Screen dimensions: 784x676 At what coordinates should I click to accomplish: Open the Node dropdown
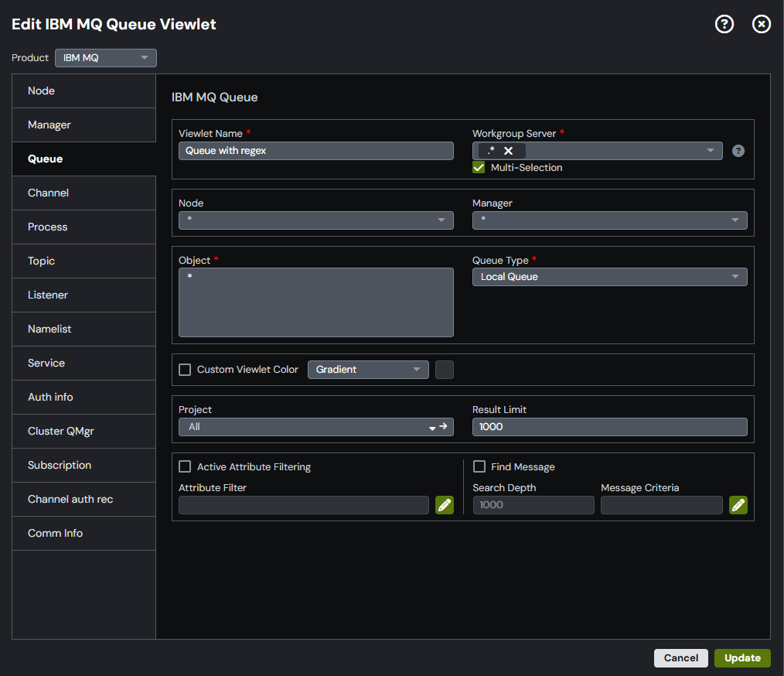[316, 220]
